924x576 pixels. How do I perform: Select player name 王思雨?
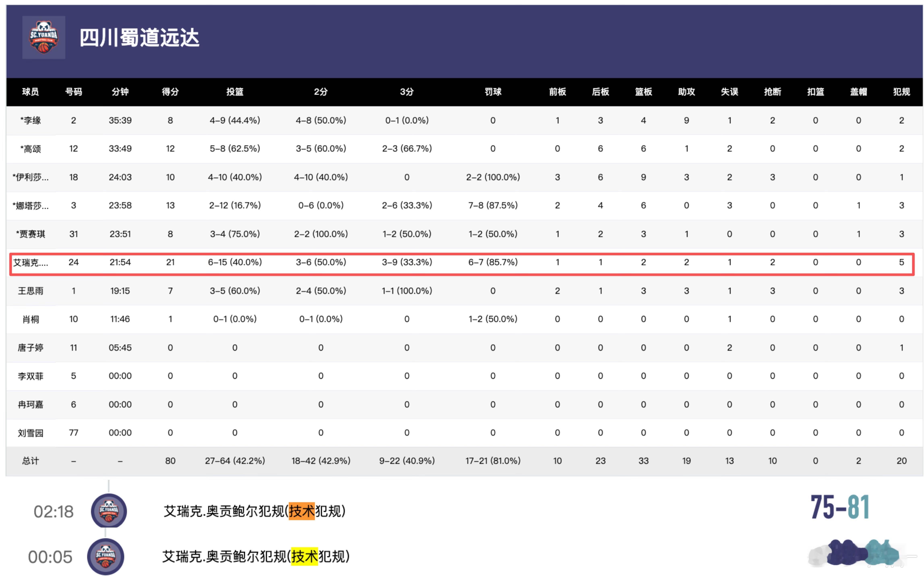click(30, 291)
